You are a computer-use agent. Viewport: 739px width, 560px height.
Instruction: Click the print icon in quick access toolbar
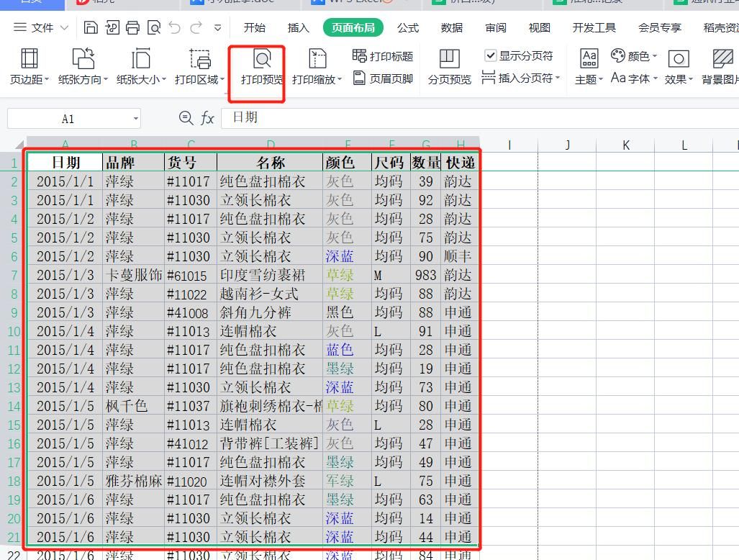pos(132,26)
